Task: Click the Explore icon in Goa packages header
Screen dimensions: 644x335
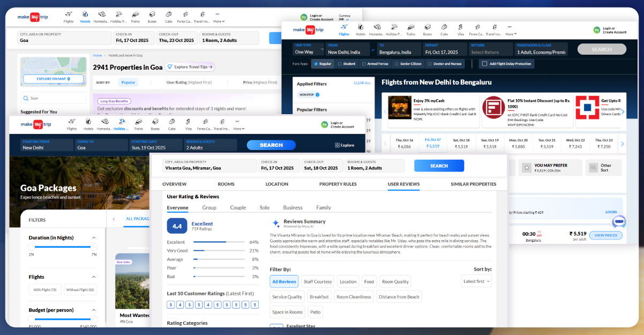Action: [x=345, y=145]
